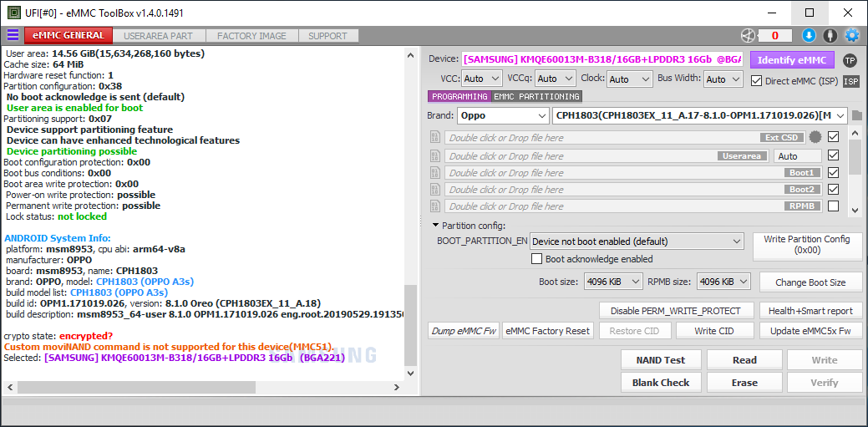The width and height of the screenshot is (868, 427).
Task: Open the blue settings gear
Action: (851, 35)
